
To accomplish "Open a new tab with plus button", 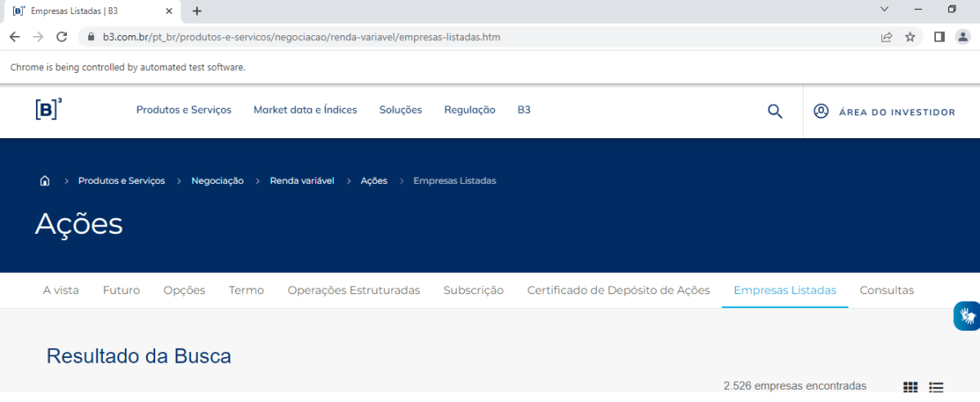I will [x=197, y=11].
